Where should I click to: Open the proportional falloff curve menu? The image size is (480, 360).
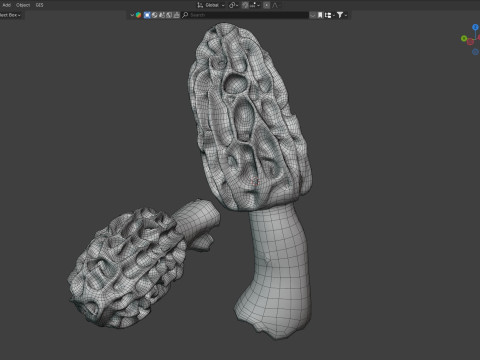click(275, 5)
